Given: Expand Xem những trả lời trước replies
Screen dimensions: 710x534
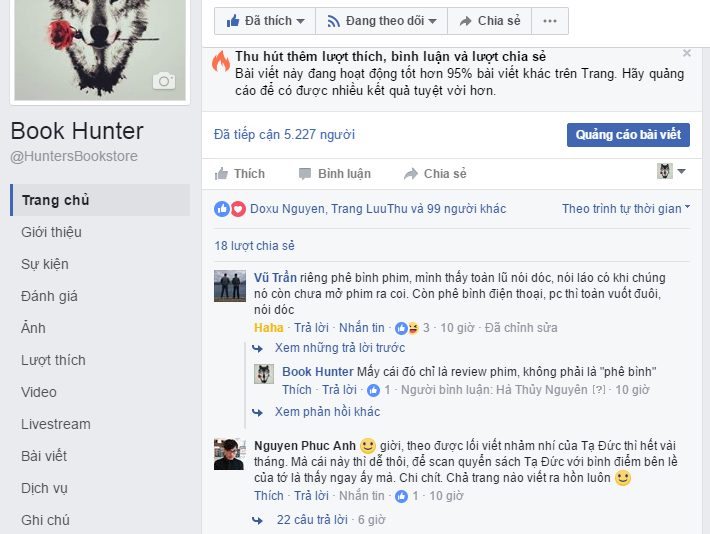Looking at the screenshot, I should pos(340,348).
